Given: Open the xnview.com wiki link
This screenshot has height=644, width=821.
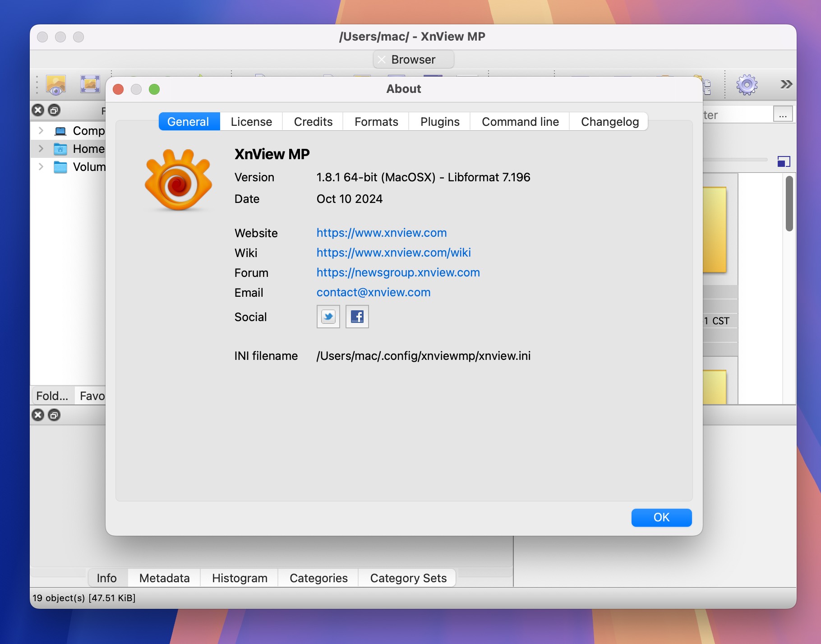Looking at the screenshot, I should [x=393, y=253].
